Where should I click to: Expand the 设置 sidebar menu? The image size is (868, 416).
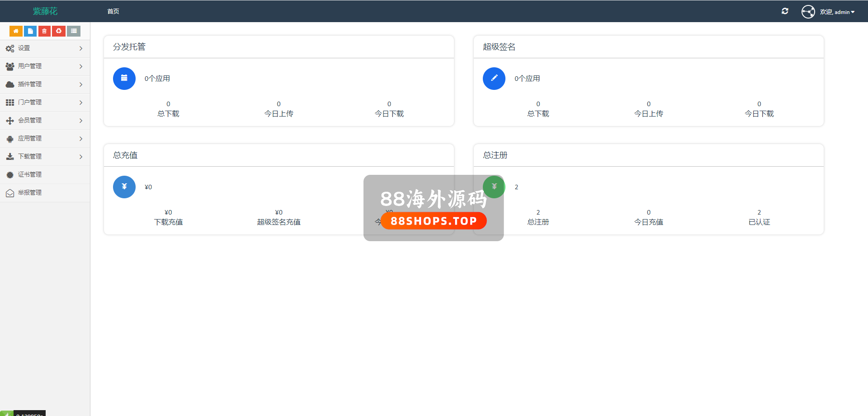45,48
